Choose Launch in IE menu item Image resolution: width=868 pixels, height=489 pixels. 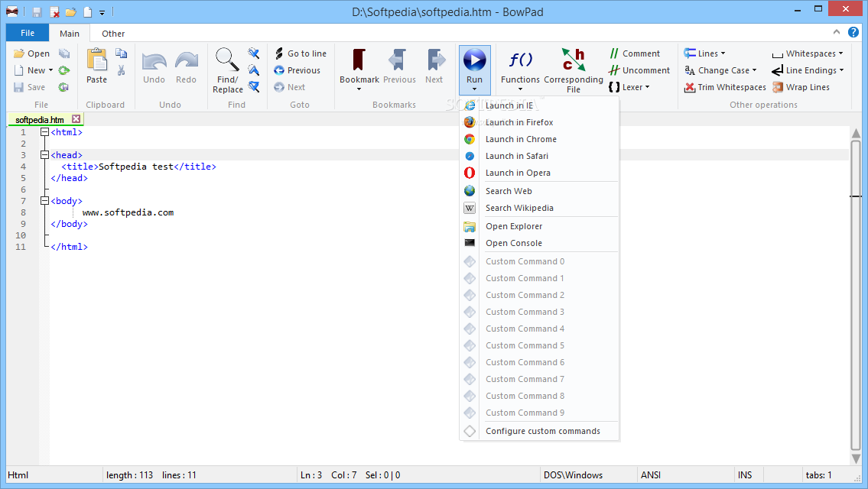tap(538, 105)
